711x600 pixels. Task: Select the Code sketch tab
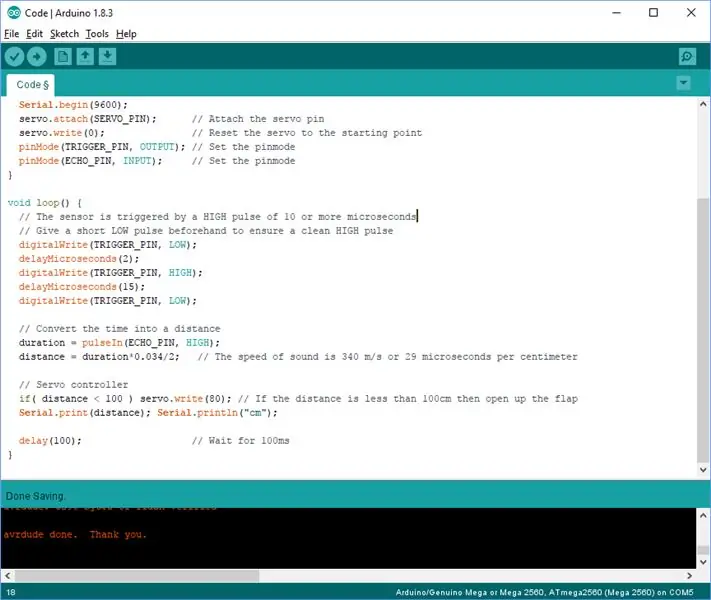coord(31,85)
